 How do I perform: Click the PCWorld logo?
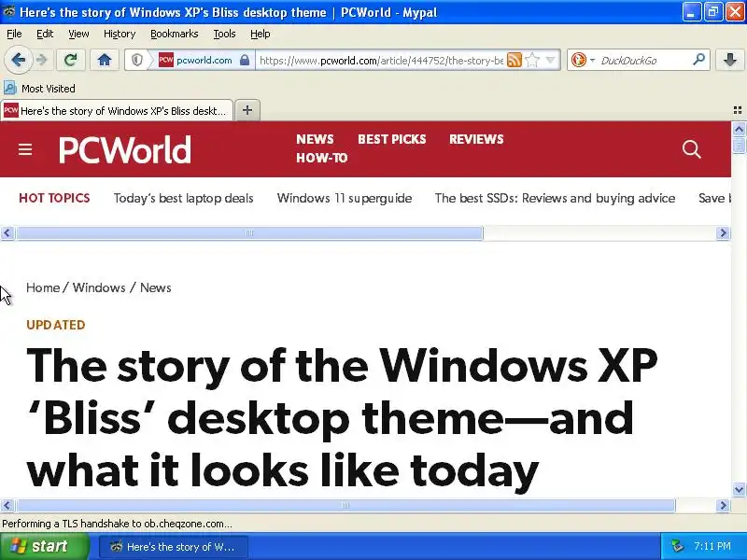click(125, 149)
